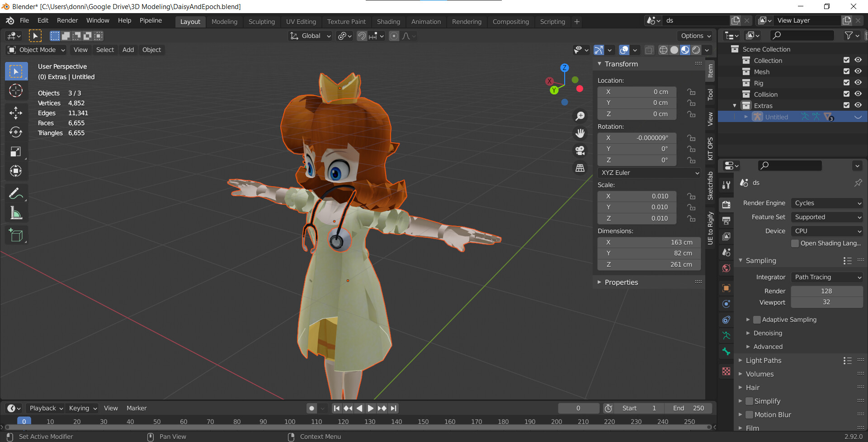
Task: Activate the Move tool
Action: (x=16, y=113)
